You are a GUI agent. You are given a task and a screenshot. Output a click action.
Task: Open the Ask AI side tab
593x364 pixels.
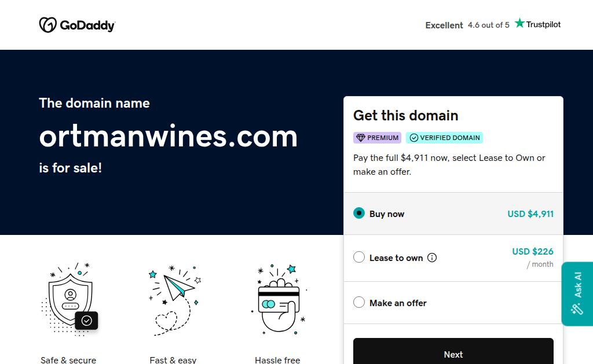coord(577,294)
